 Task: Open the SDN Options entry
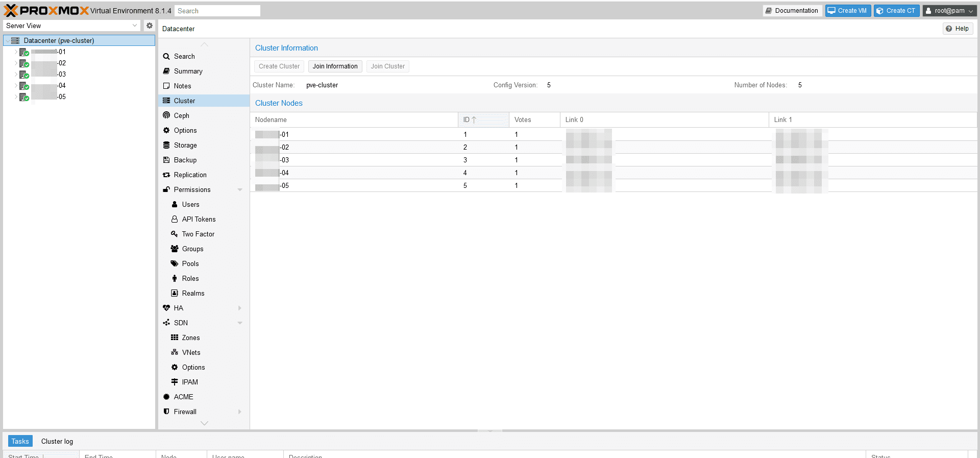pos(204,368)
